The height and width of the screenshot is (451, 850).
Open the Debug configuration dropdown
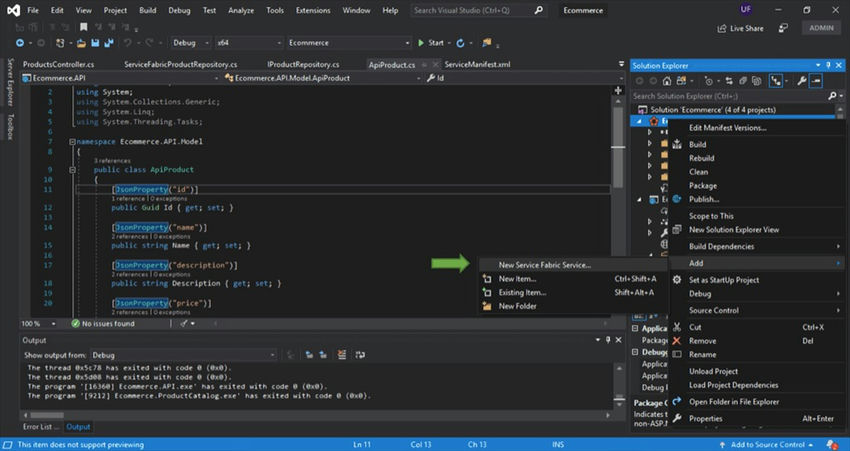(190, 44)
